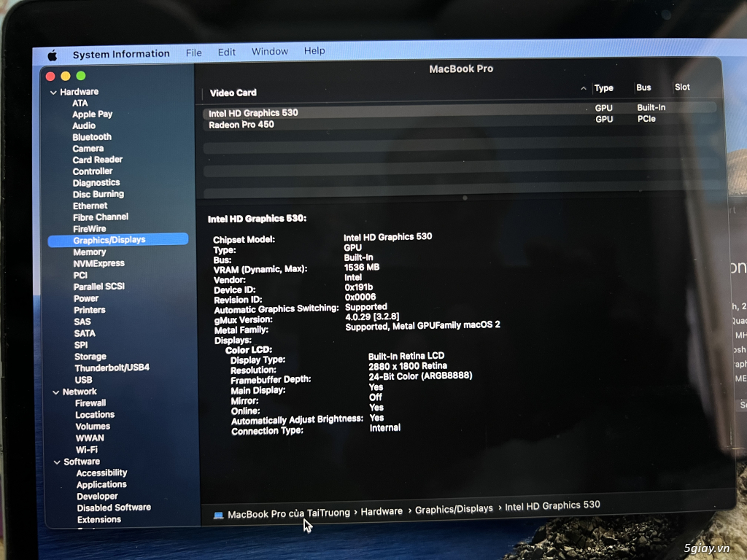Select Camera in the Hardware sidebar
Image resolution: width=747 pixels, height=560 pixels.
[x=88, y=148]
